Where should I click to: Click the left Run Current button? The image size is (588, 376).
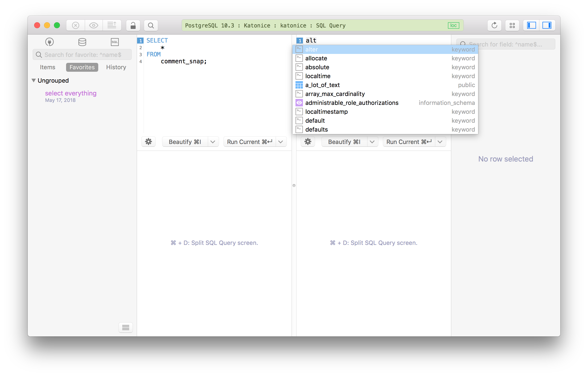click(249, 142)
